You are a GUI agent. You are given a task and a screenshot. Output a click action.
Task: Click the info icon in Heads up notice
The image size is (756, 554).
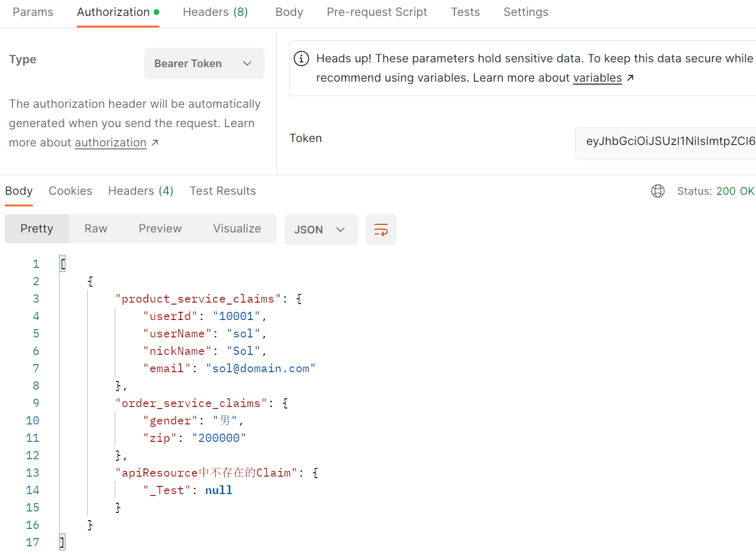301,58
